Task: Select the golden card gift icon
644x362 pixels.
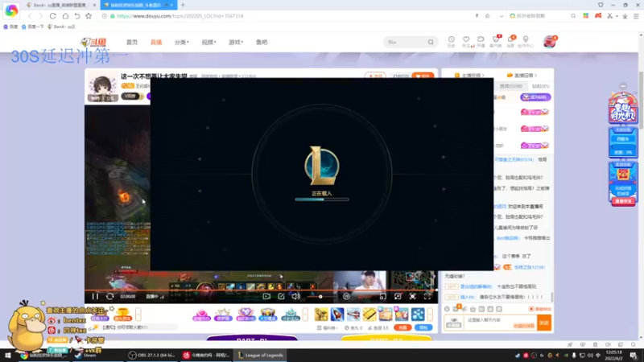Action: click(x=369, y=315)
